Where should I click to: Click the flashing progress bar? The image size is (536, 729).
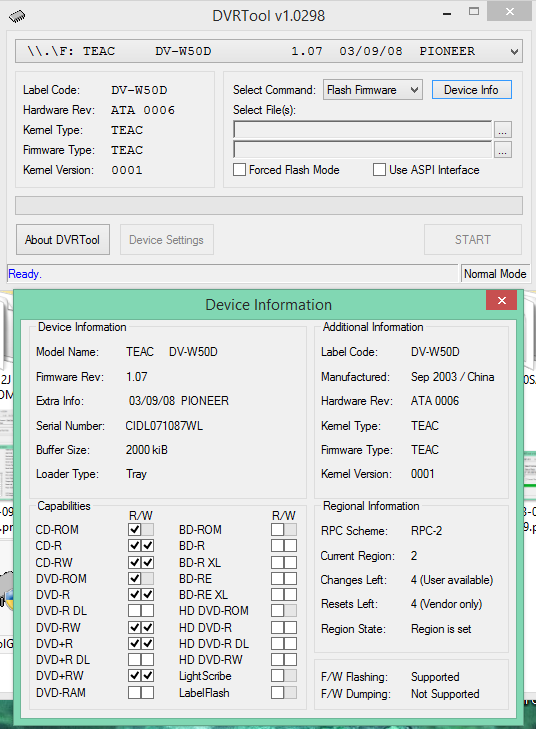(269, 205)
